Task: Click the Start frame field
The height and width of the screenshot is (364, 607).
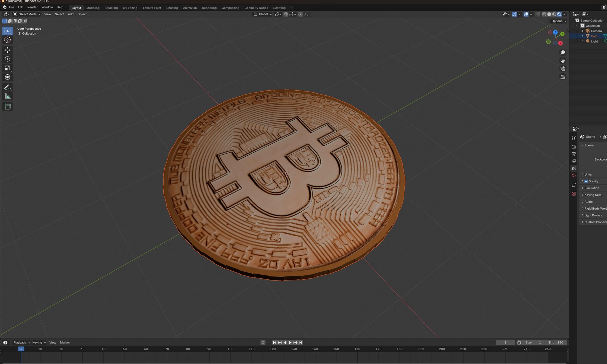Action: [x=533, y=342]
